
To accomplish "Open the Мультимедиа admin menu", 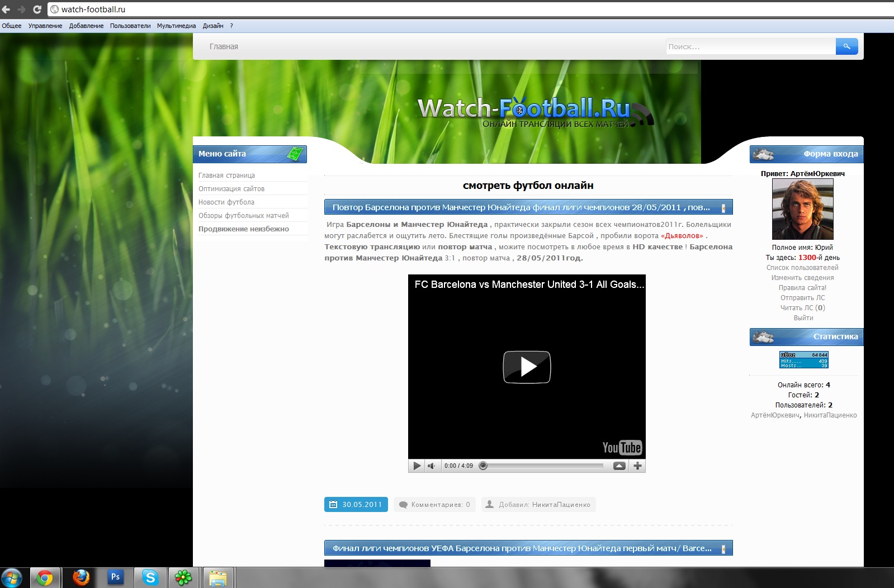I will [176, 26].
